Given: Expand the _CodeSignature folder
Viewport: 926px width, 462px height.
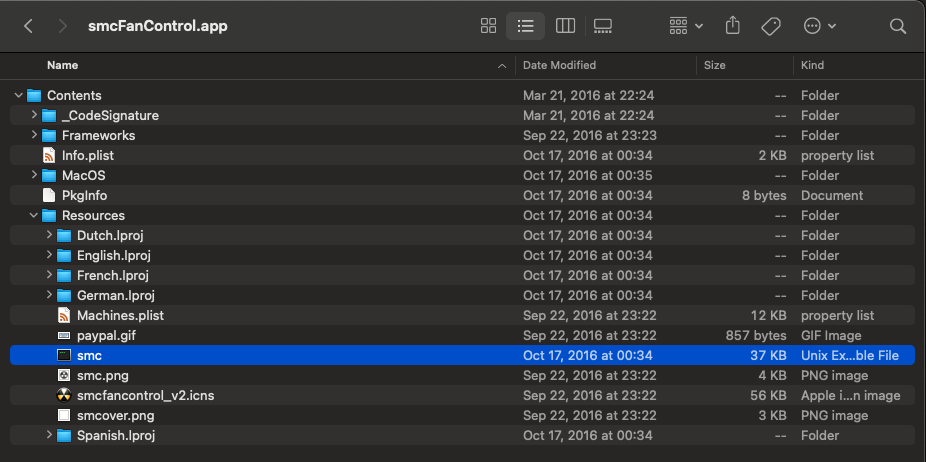Looking at the screenshot, I should pyautogui.click(x=34, y=115).
